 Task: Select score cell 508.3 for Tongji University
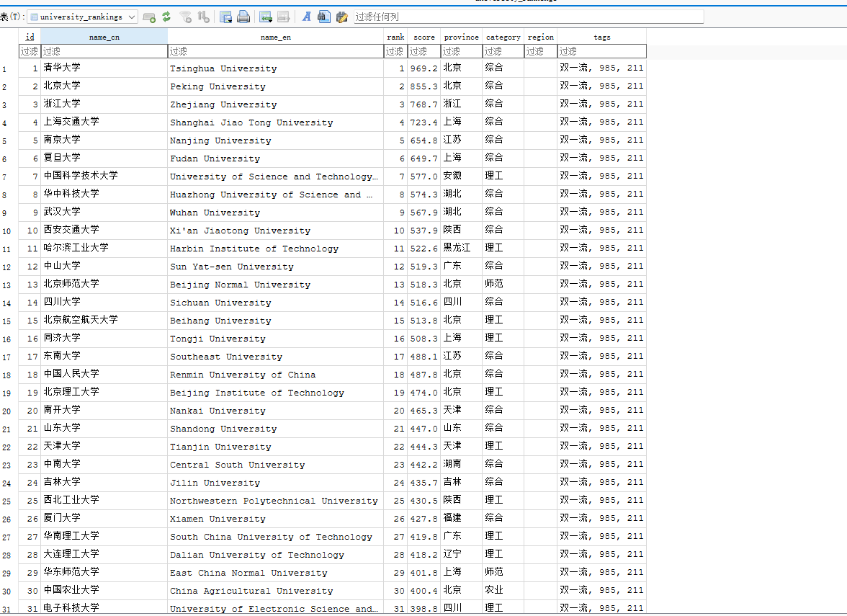point(424,339)
